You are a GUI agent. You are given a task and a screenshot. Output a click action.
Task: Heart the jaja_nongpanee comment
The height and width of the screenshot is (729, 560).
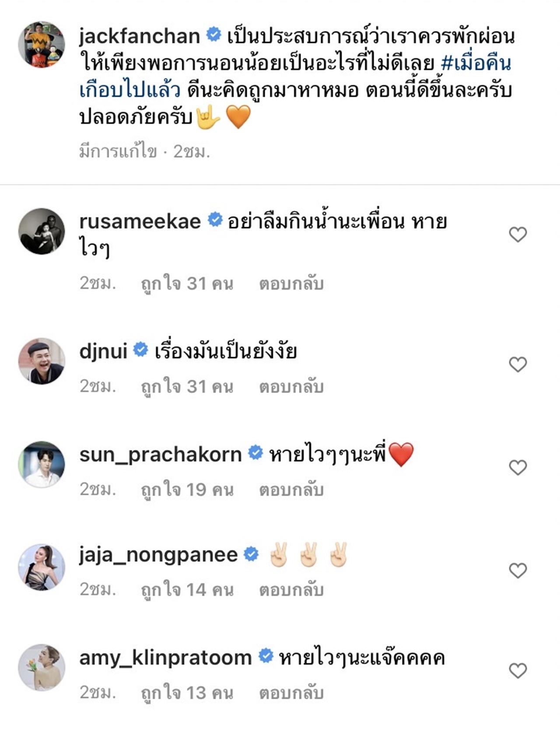coord(518,571)
